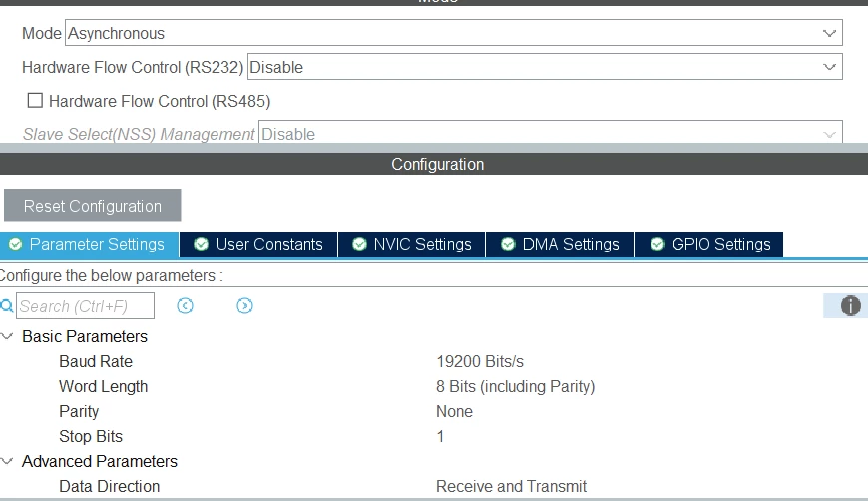868x501 pixels.
Task: Collapse the Basic Parameters section
Action: [7, 336]
